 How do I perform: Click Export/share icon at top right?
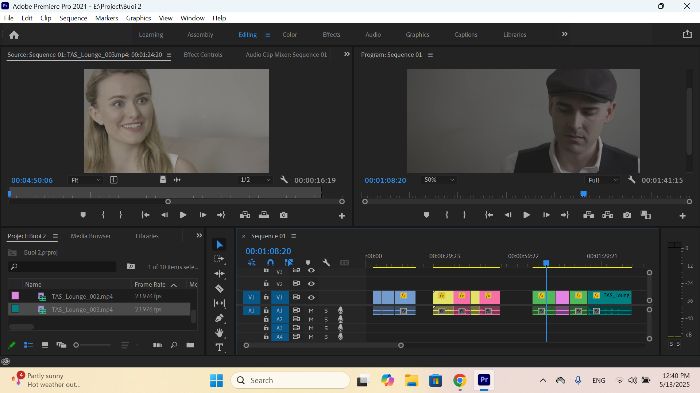coord(687,34)
